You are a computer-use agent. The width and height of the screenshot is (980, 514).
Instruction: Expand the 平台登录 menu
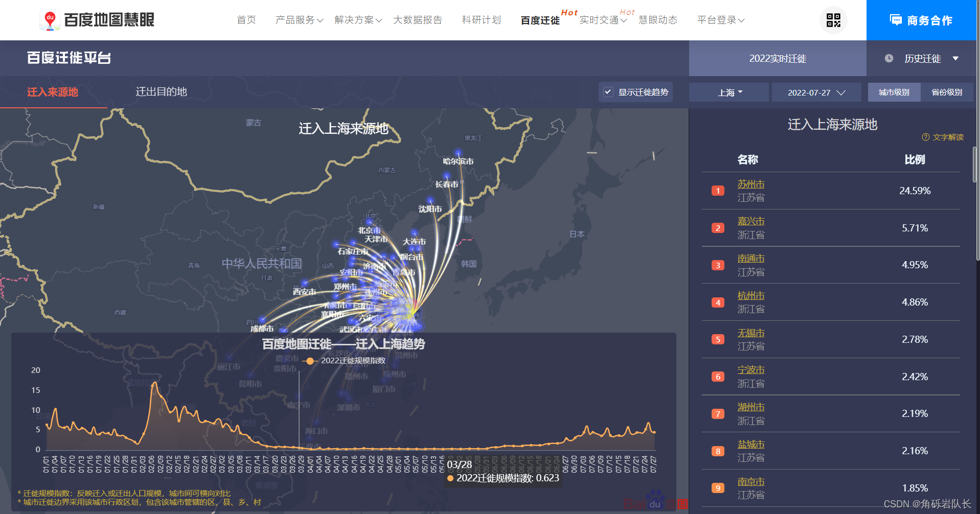(721, 20)
